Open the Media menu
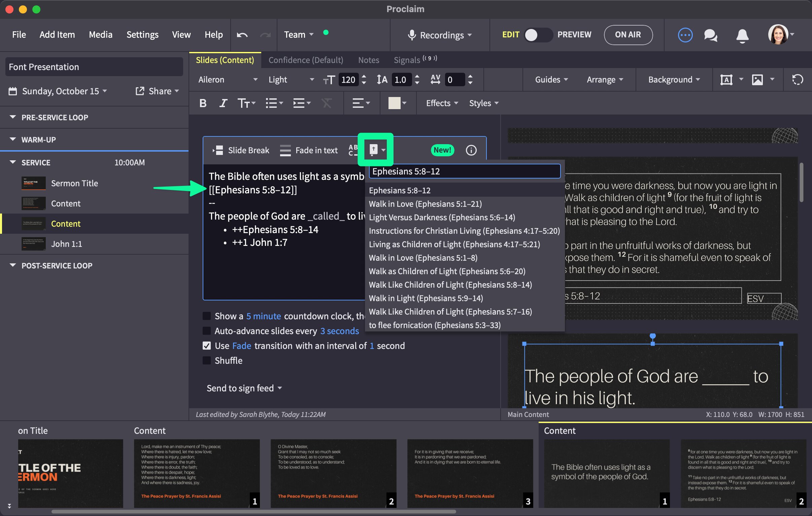 [x=100, y=35]
